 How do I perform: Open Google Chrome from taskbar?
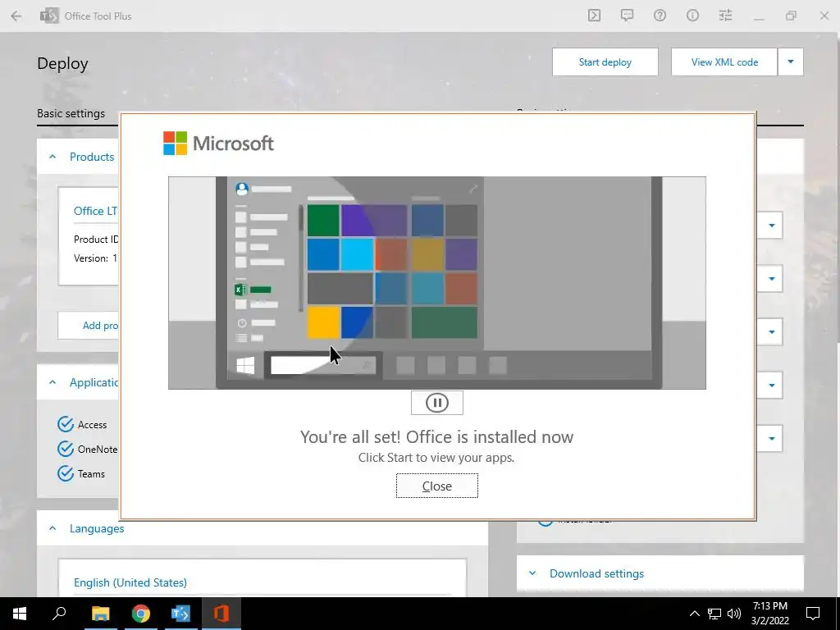click(140, 614)
